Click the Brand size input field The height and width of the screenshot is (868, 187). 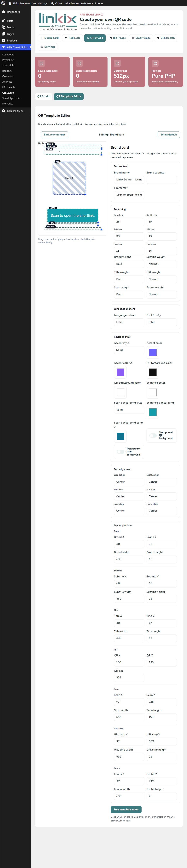coord(129,222)
